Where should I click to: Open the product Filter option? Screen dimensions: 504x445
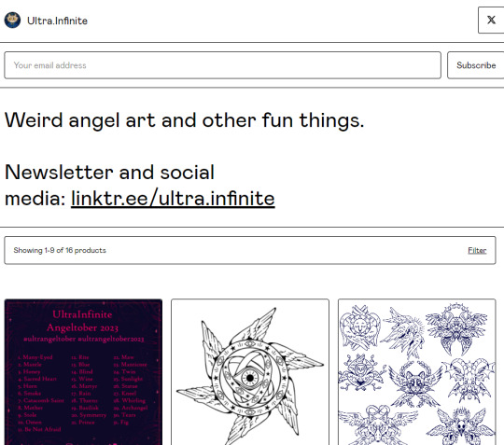(x=477, y=250)
